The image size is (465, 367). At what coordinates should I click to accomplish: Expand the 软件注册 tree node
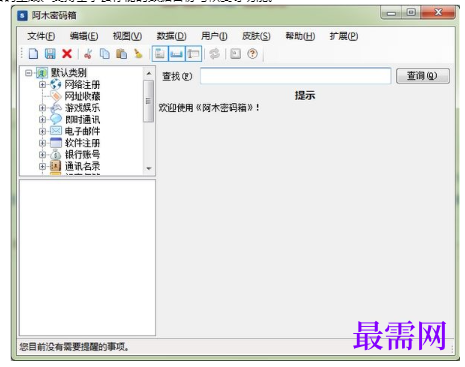[42, 143]
